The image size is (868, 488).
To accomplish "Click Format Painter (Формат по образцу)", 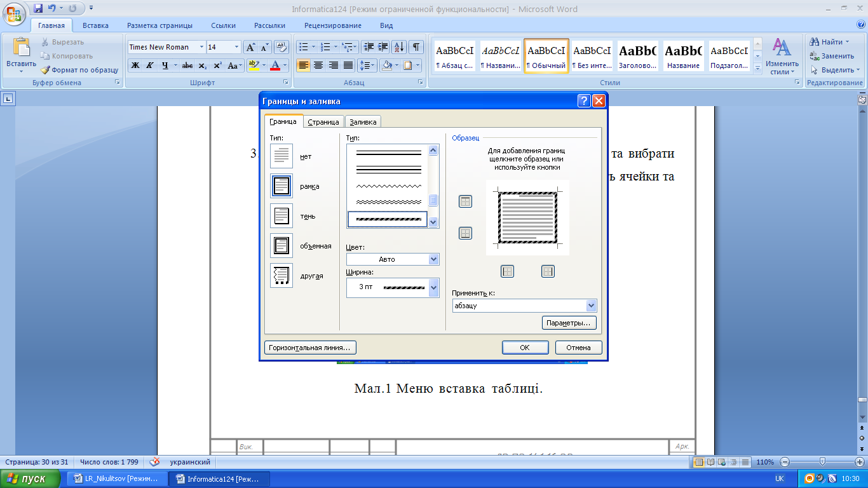I will (79, 70).
